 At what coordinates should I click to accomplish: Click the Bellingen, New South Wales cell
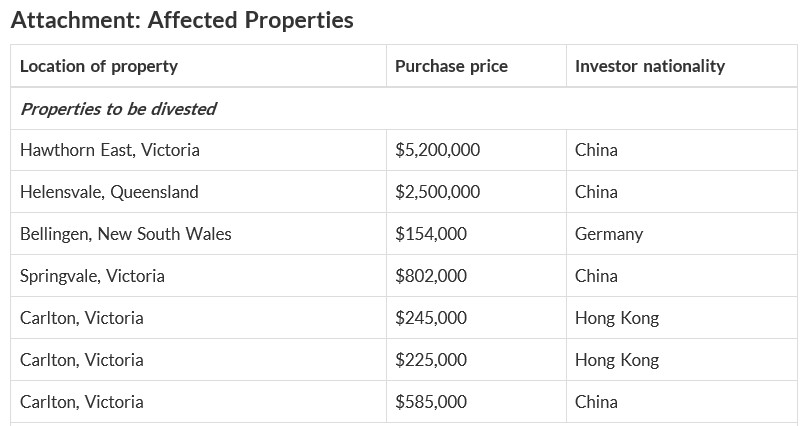pos(126,234)
